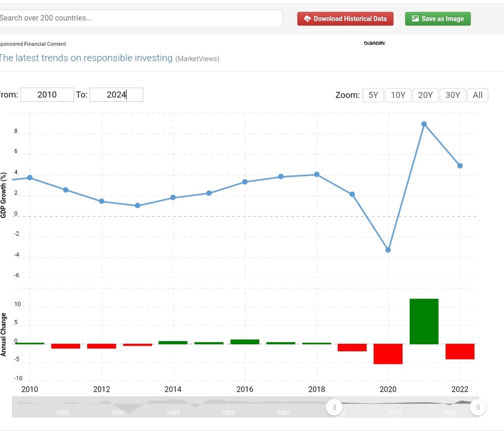Select the 2010 GDP growth data point

(30, 178)
